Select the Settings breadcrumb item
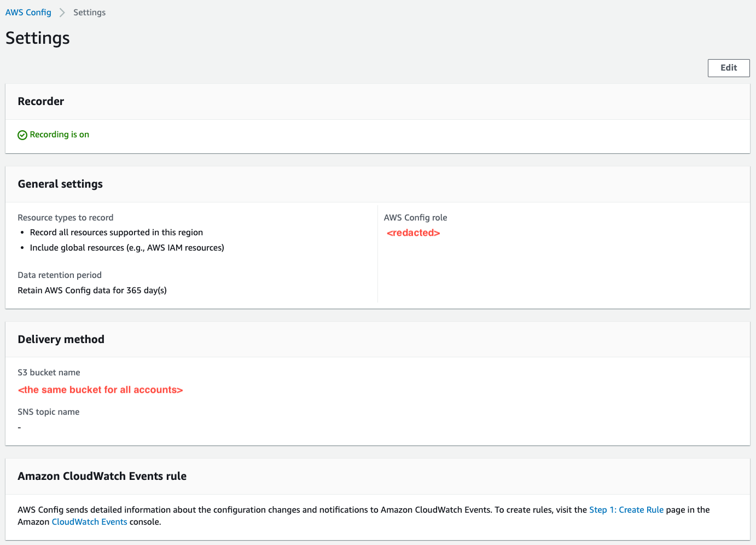The image size is (756, 545). point(89,13)
